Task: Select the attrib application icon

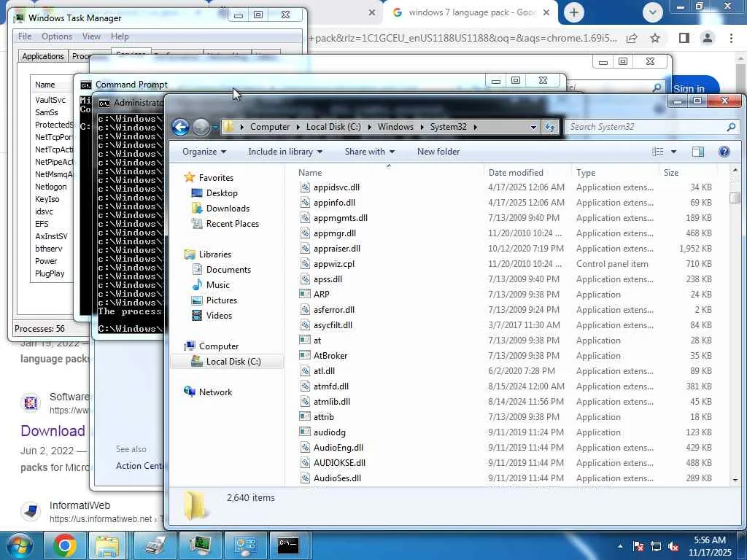Action: click(x=305, y=416)
